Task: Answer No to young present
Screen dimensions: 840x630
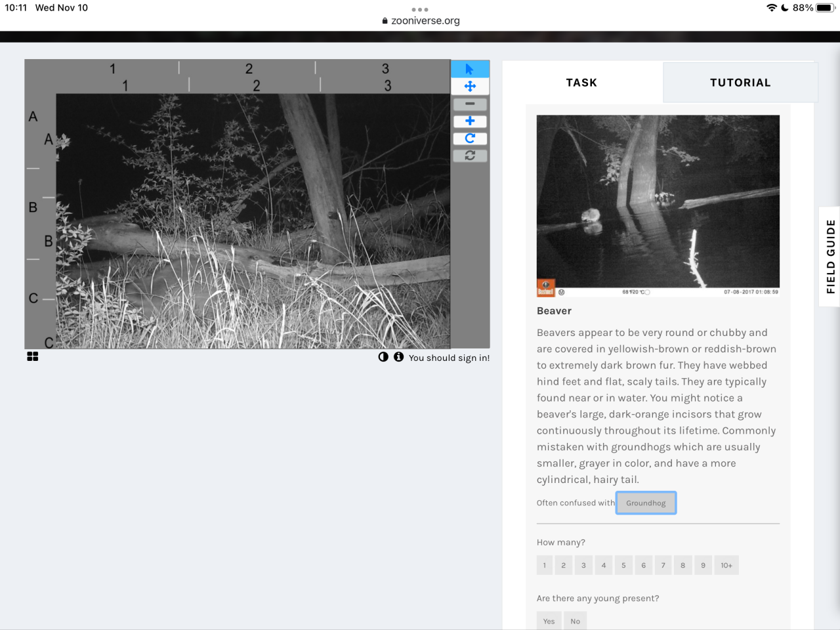Action: [x=576, y=621]
